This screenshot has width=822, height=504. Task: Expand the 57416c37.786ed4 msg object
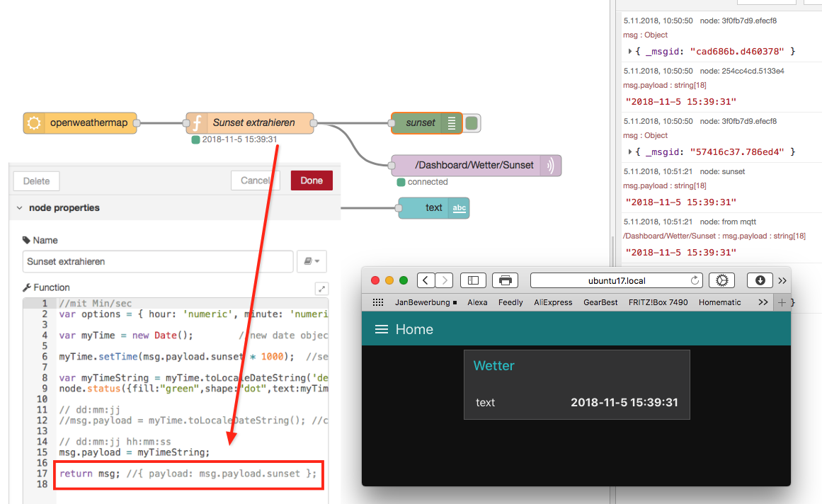[x=629, y=152]
